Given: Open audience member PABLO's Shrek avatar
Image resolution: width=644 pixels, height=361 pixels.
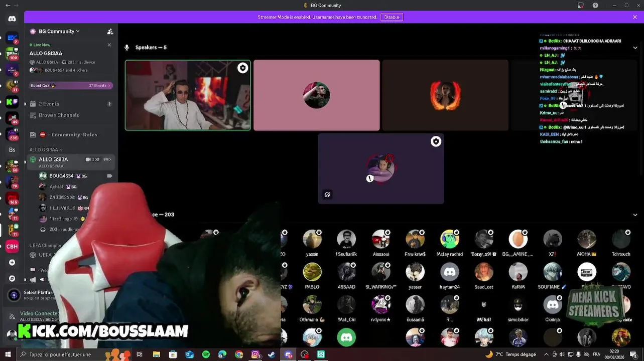Looking at the screenshot, I should pos(312,272).
